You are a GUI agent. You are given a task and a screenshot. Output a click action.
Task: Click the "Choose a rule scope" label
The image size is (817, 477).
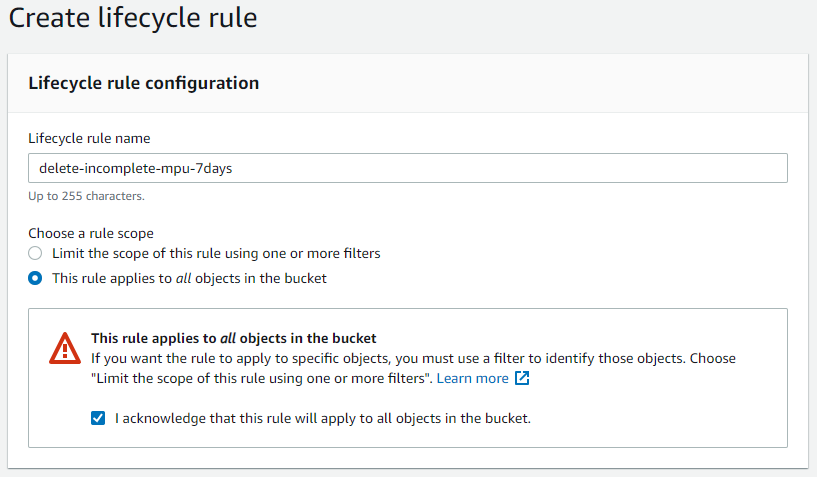[91, 233]
